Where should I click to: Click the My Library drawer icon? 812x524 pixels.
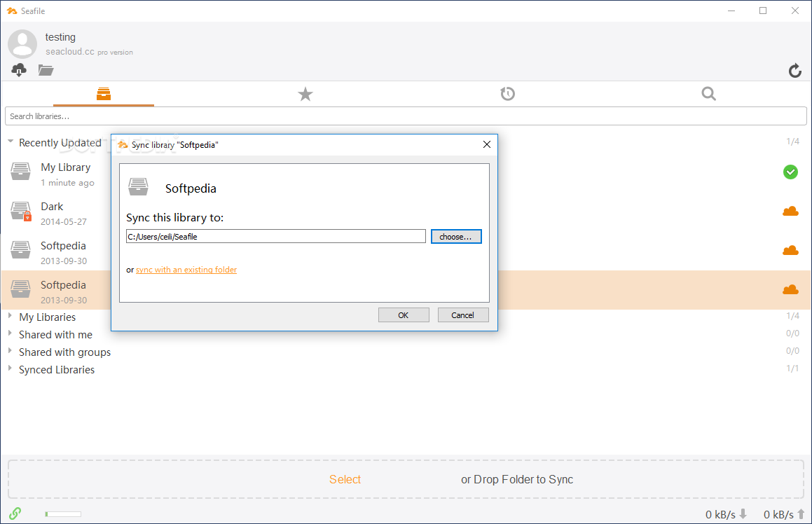pyautogui.click(x=21, y=172)
